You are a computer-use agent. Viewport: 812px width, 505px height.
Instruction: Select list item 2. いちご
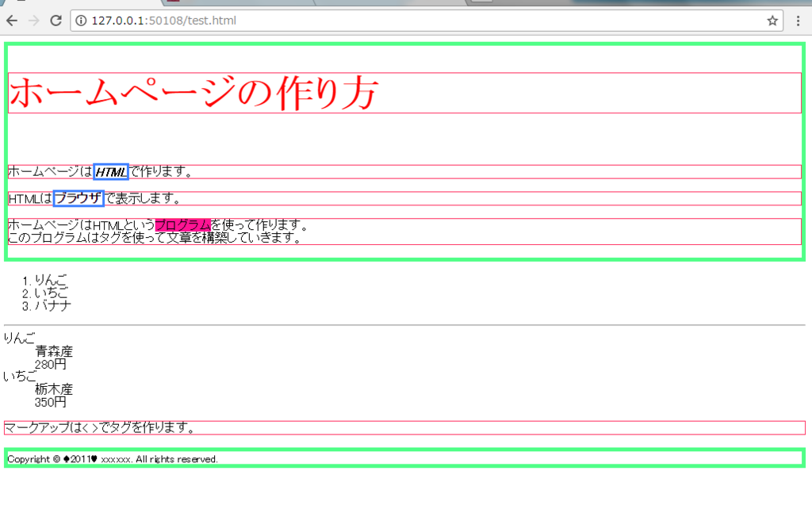click(45, 293)
